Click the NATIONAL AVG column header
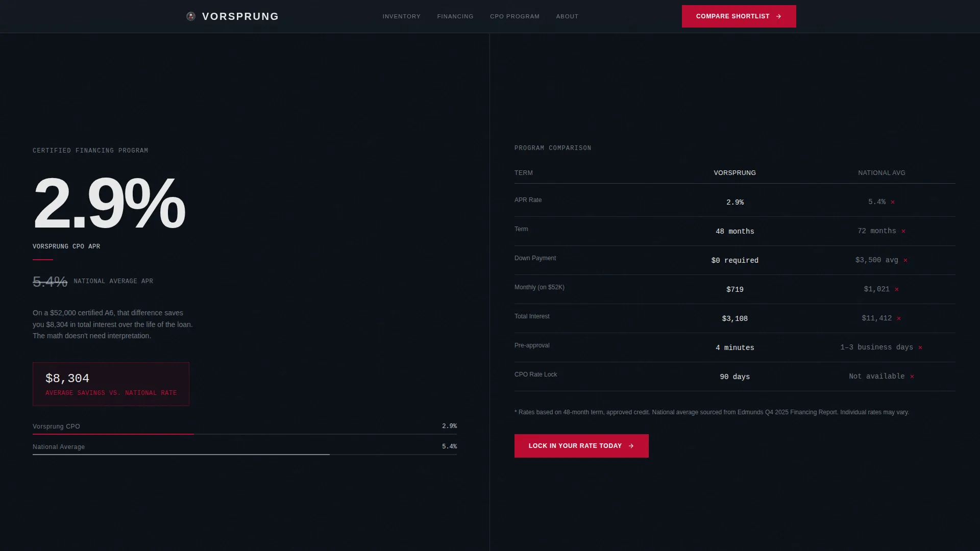This screenshot has height=551, width=980. (x=881, y=173)
